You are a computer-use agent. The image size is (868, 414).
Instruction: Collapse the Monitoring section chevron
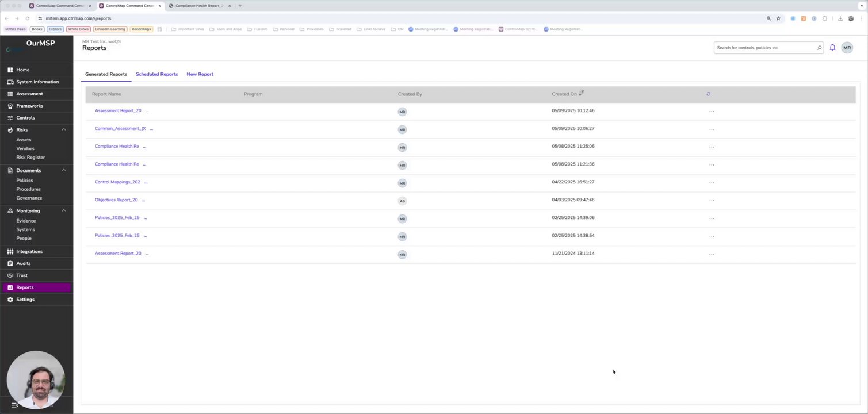[64, 210]
